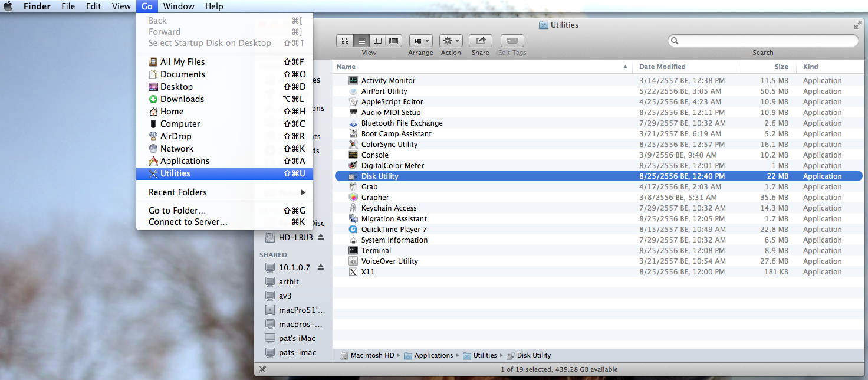Viewport: 868px width, 380px height.
Task: Choose Utilities from the Go menu
Action: (x=225, y=173)
